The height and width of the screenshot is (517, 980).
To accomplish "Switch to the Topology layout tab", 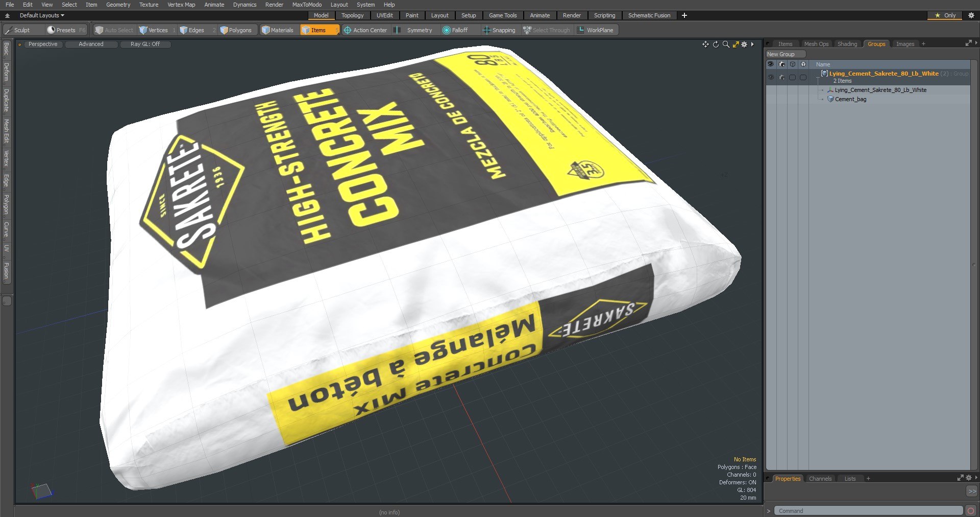I will (x=352, y=15).
